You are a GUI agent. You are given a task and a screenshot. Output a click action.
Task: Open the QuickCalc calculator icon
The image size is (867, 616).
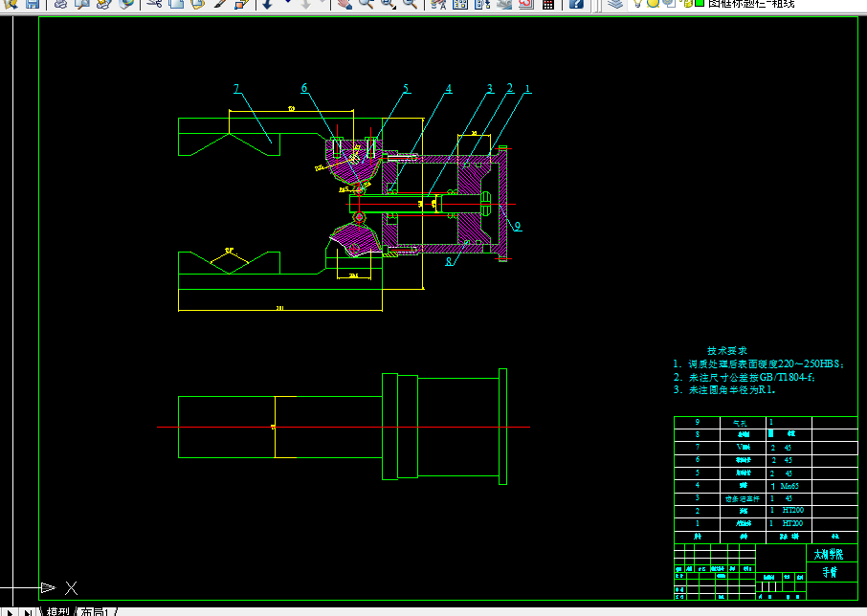coord(548,5)
